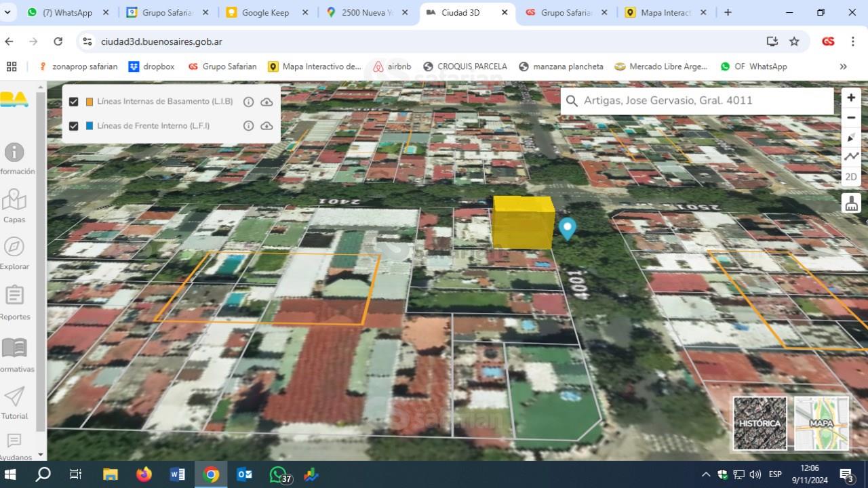The width and height of the screenshot is (868, 488).
Task: Toggle the 3D buildings icon
Action: 851,203
